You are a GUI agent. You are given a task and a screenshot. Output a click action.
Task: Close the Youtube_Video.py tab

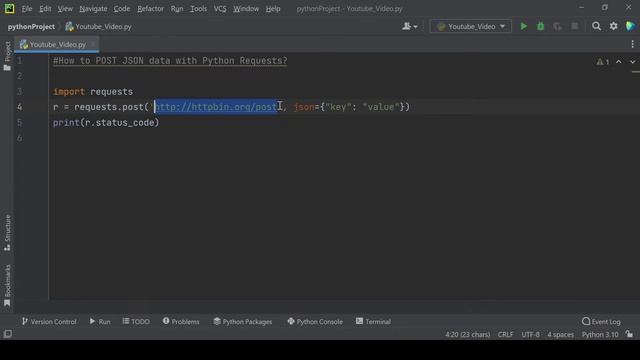coord(93,44)
